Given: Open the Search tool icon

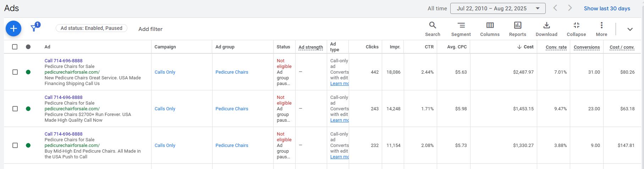Looking at the screenshot, I should click(433, 29).
